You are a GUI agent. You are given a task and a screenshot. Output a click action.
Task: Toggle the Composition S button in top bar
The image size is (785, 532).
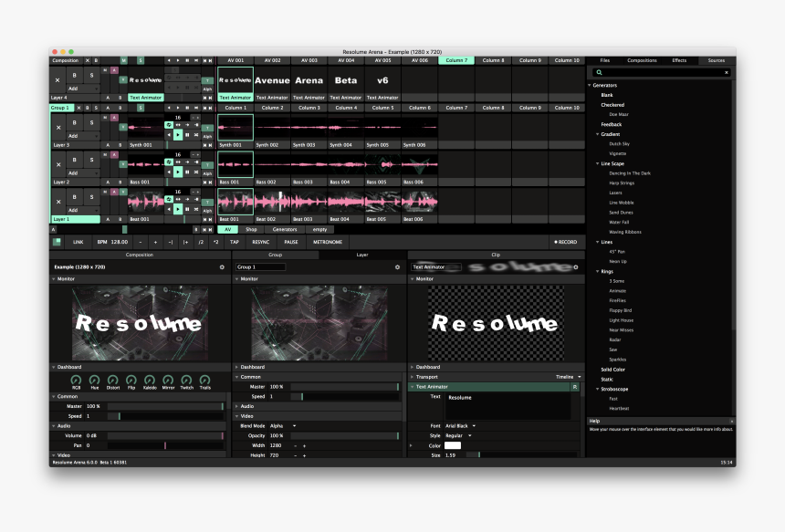point(141,60)
